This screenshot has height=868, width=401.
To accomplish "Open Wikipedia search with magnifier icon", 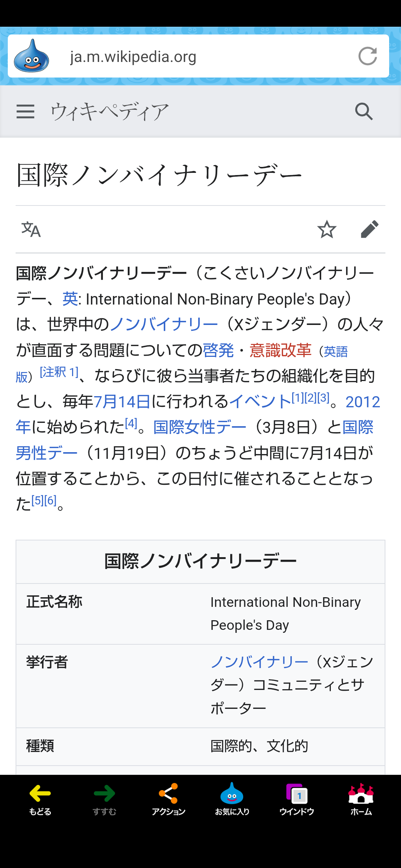I will point(363,111).
